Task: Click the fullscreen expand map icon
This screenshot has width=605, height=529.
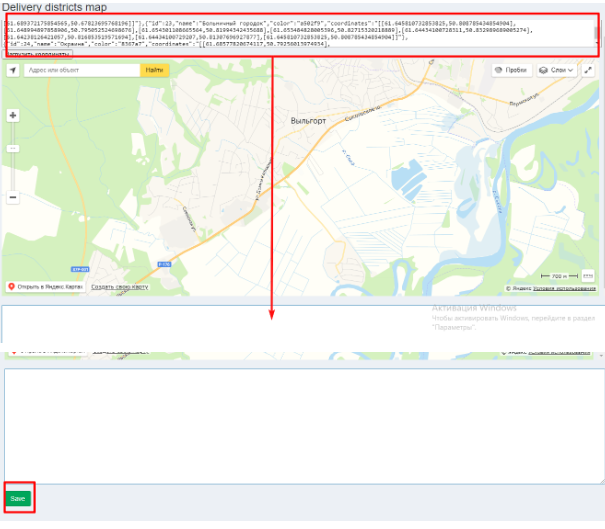Action: [x=588, y=70]
